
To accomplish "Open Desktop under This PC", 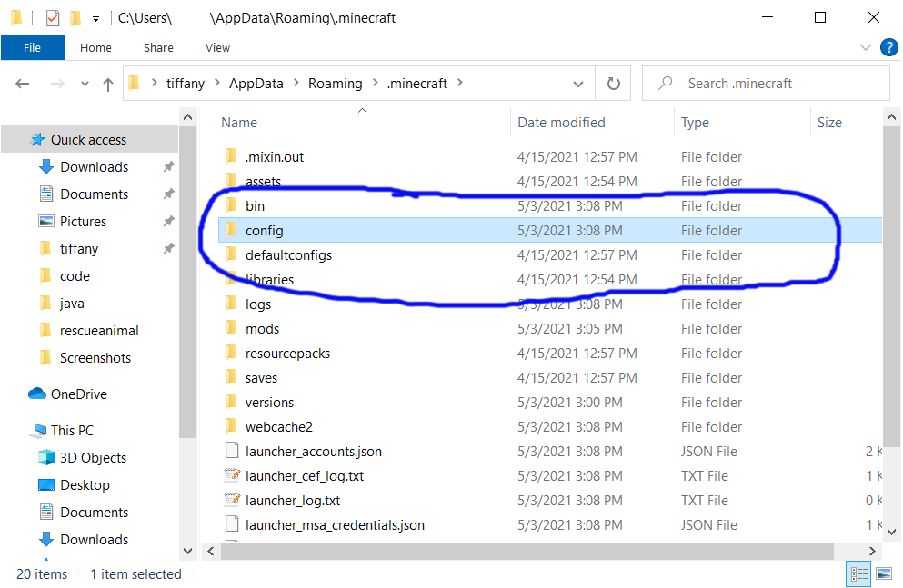I will coord(85,485).
